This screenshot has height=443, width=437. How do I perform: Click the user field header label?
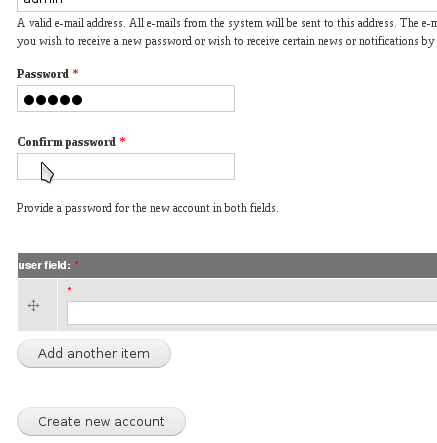coord(45,265)
